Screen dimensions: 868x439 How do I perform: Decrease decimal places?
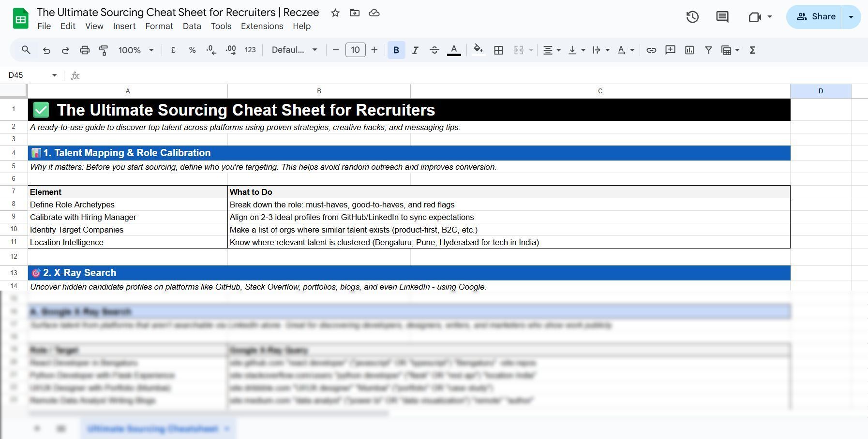click(x=211, y=50)
